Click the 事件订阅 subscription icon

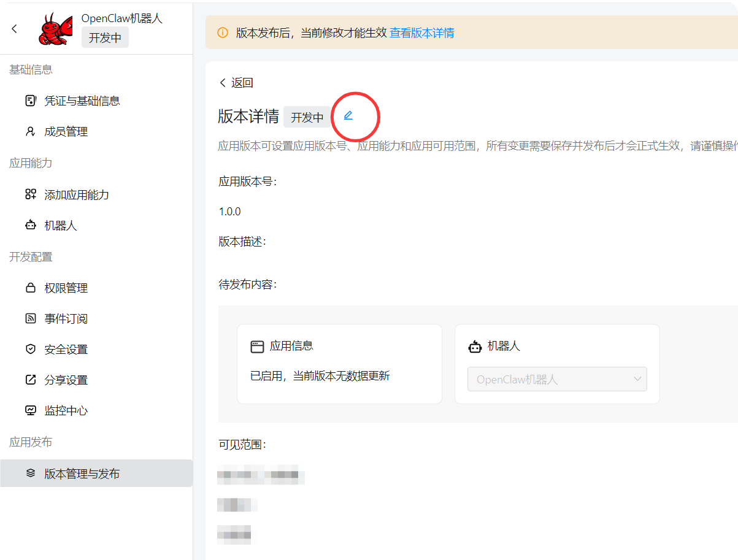31,318
